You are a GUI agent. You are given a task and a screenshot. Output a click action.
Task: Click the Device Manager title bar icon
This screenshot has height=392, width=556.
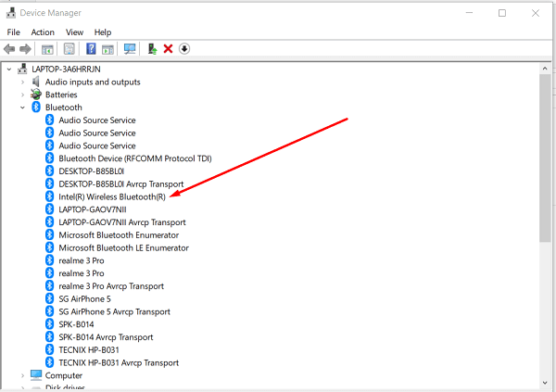tap(11, 13)
